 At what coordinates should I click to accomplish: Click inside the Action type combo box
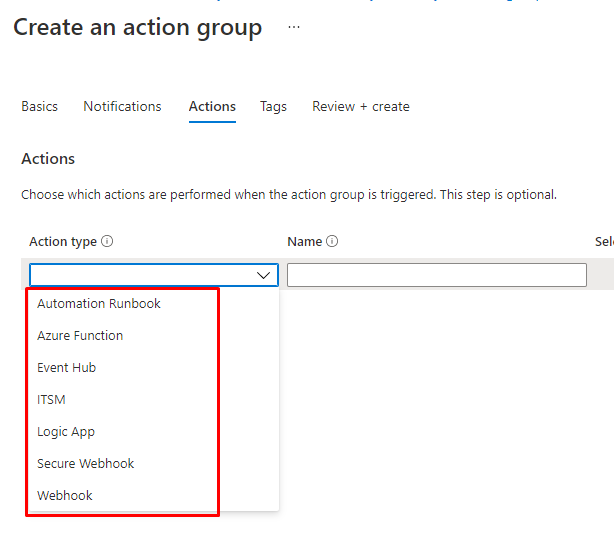pyautogui.click(x=140, y=275)
